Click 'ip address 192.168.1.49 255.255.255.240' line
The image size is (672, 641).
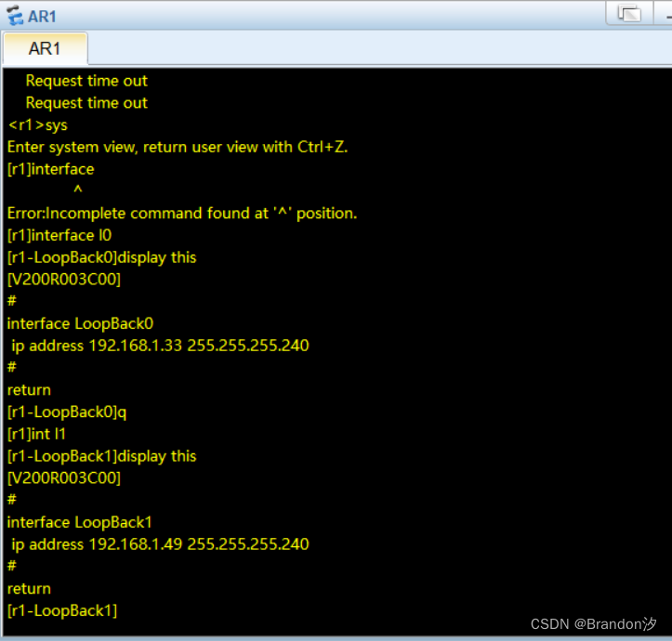point(160,544)
